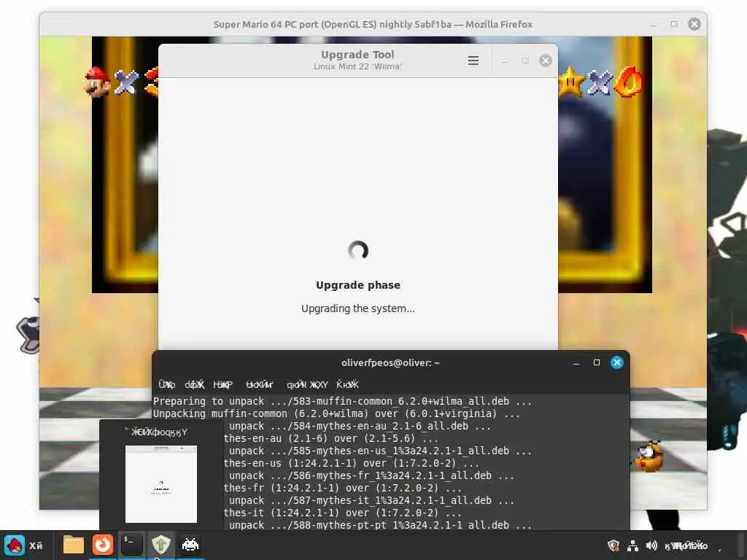
Task: Select the Upgrade Tool window preview thumbnail
Action: pyautogui.click(x=161, y=484)
